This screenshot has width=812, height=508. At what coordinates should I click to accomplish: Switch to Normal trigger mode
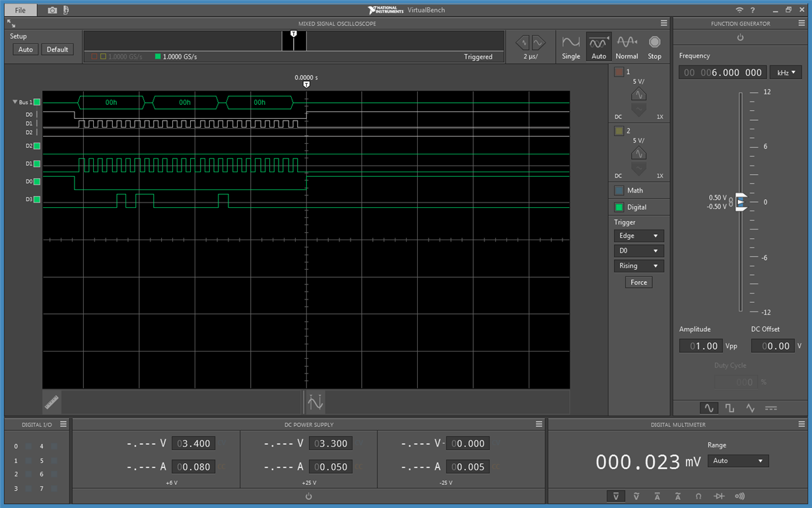coord(626,48)
